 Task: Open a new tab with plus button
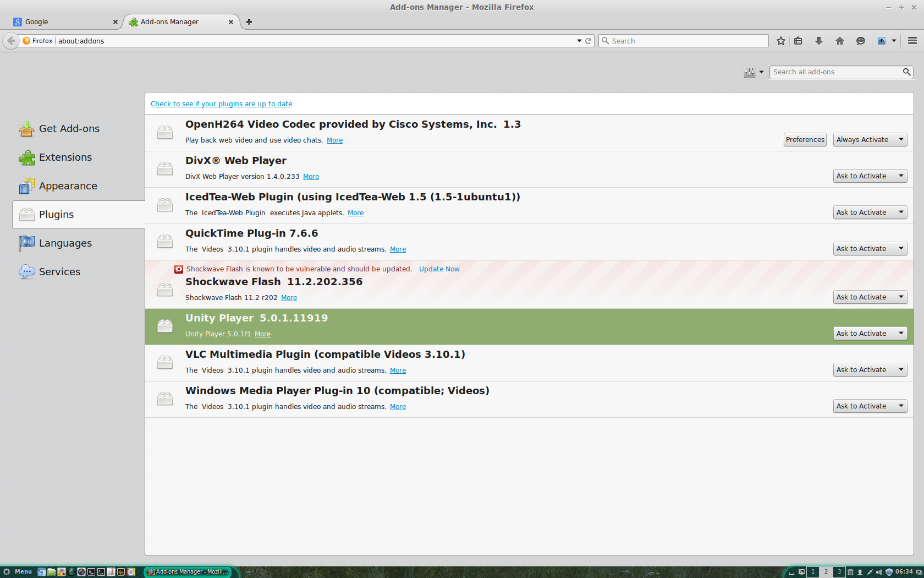[x=249, y=22]
